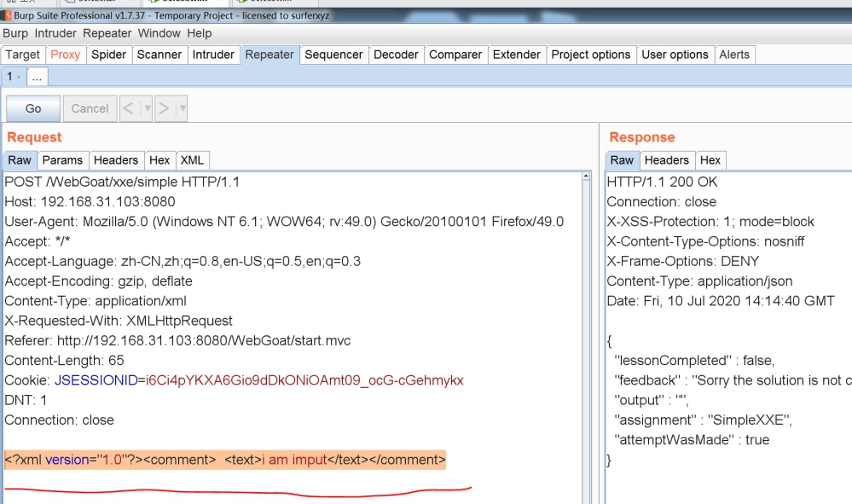Click the Content-Length: 65 line
Image resolution: width=852 pixels, height=504 pixels.
tap(64, 361)
